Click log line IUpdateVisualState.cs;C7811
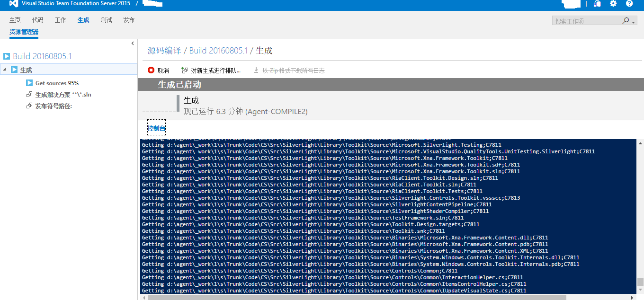The width and height of the screenshot is (644, 300). 334,291
